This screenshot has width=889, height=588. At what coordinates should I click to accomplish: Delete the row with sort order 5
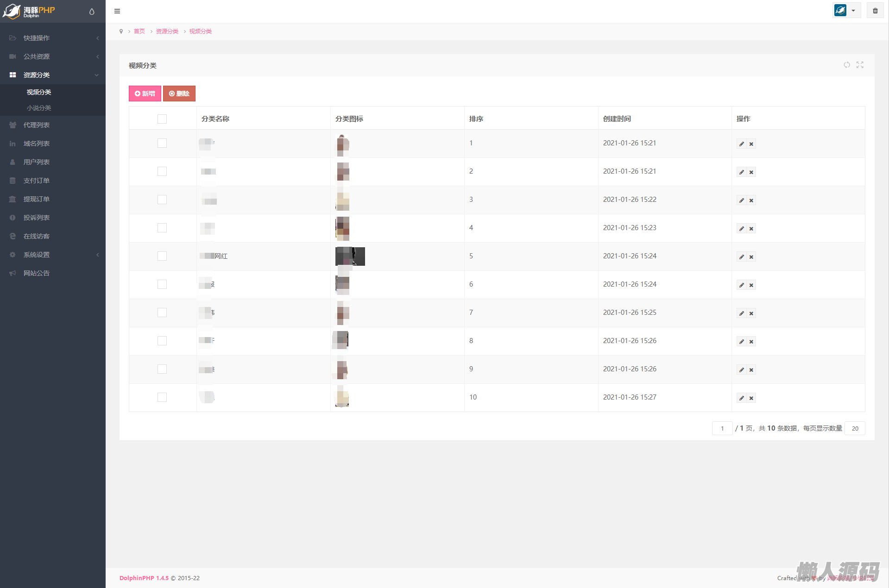click(751, 257)
